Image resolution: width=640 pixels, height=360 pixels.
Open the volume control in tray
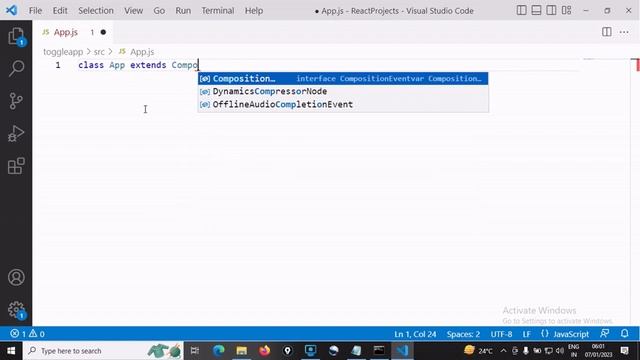(x=560, y=351)
